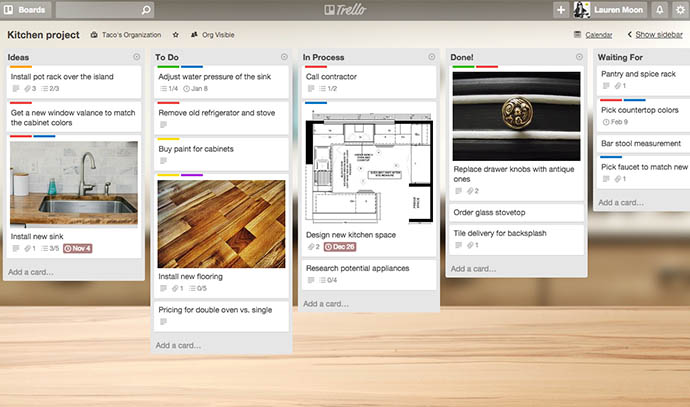Add a card in Waiting For list

[x=621, y=202]
